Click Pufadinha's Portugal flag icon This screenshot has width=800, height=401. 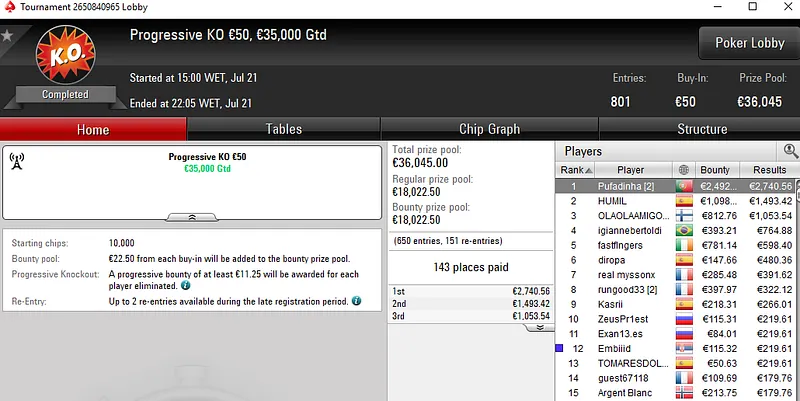coord(684,186)
